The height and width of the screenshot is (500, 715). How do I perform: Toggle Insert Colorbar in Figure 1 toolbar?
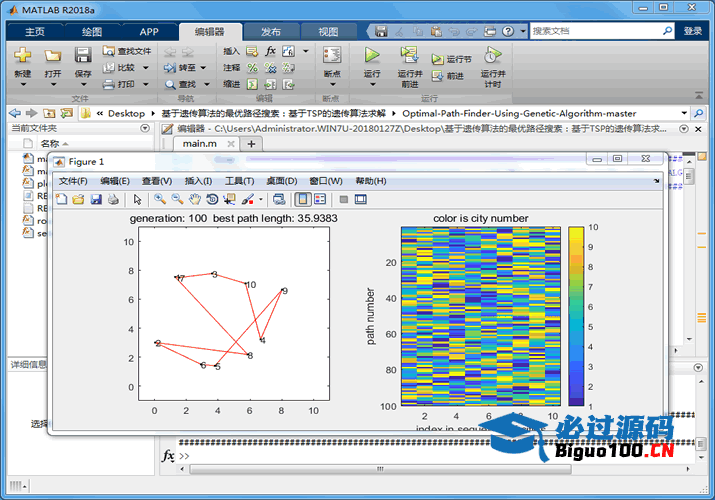coord(303,199)
